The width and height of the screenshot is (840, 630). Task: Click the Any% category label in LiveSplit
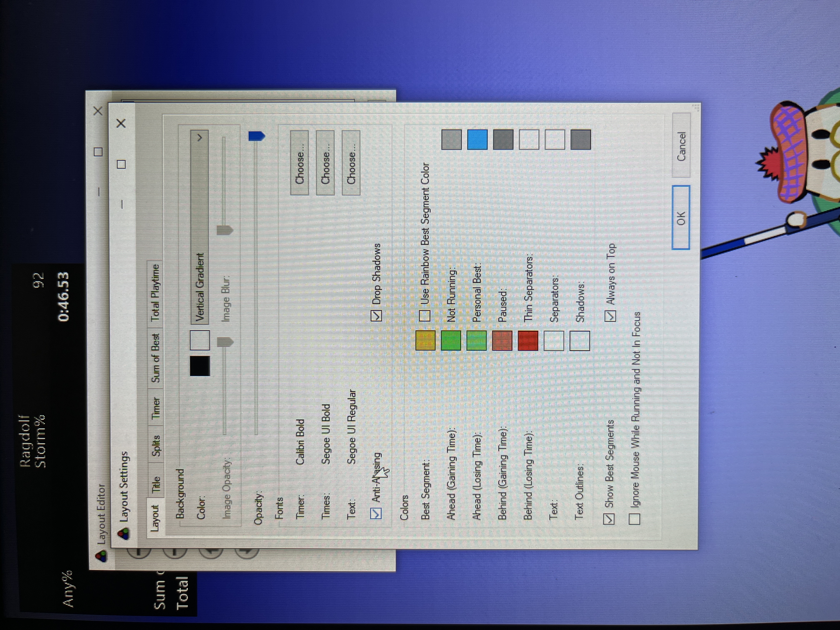(x=68, y=588)
